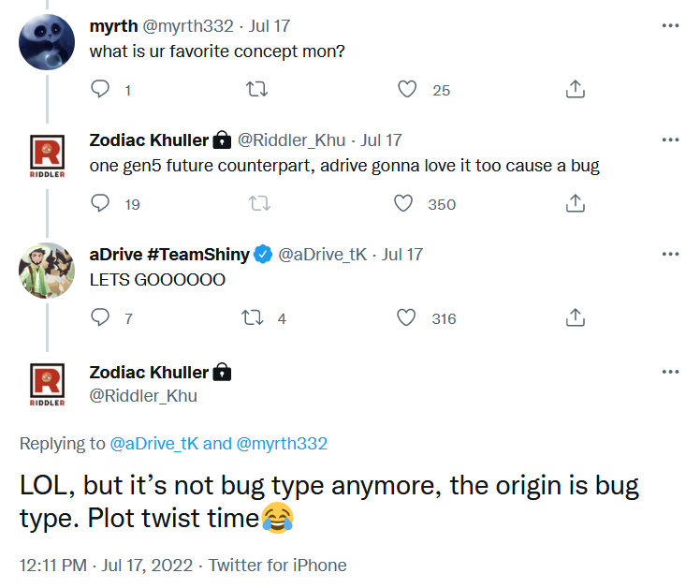The image size is (700, 588).
Task: Open the Twitter for iPhone source link
Action: pos(277,565)
